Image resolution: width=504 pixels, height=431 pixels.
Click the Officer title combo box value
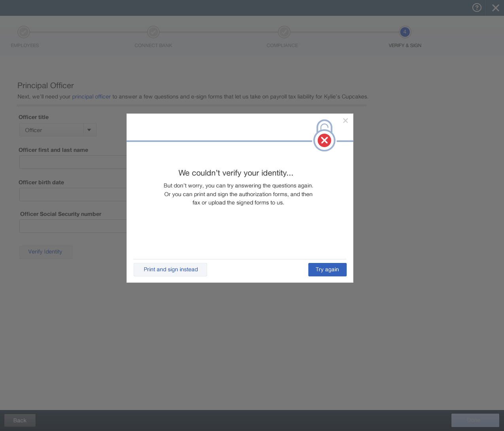pyautogui.click(x=51, y=130)
